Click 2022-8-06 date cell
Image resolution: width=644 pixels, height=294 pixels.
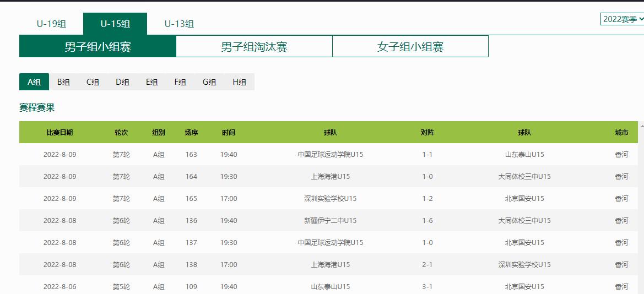60,287
